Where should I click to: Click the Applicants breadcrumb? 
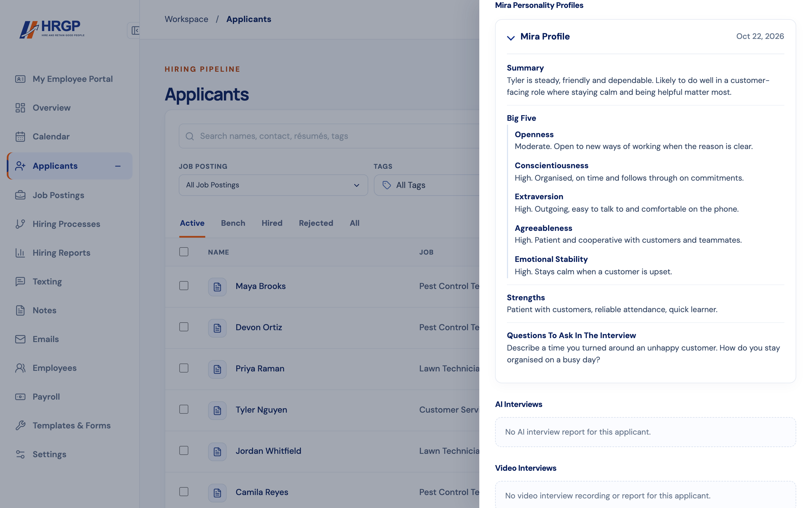(x=249, y=19)
